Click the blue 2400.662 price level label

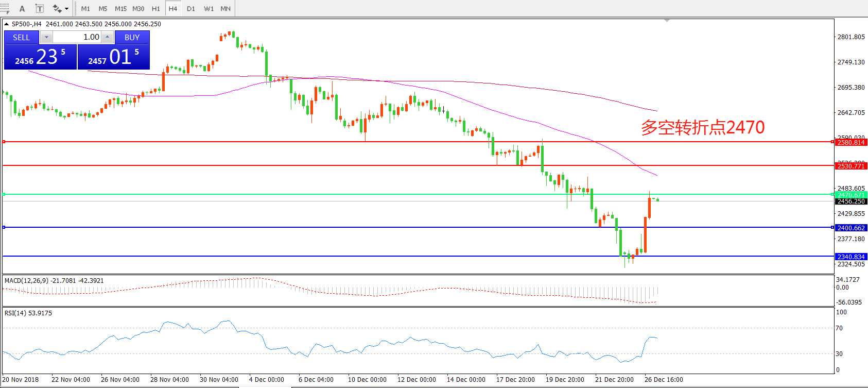[x=850, y=228]
